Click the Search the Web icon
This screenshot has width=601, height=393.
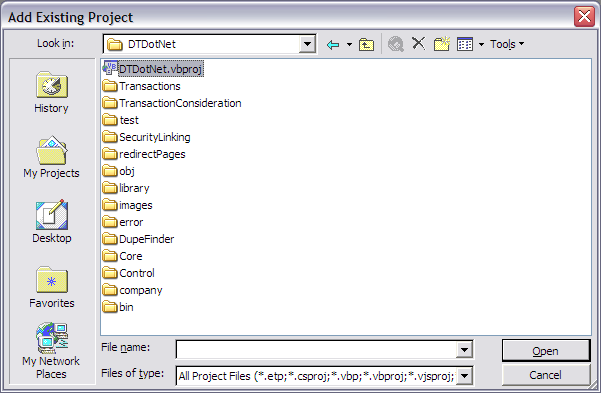click(396, 44)
